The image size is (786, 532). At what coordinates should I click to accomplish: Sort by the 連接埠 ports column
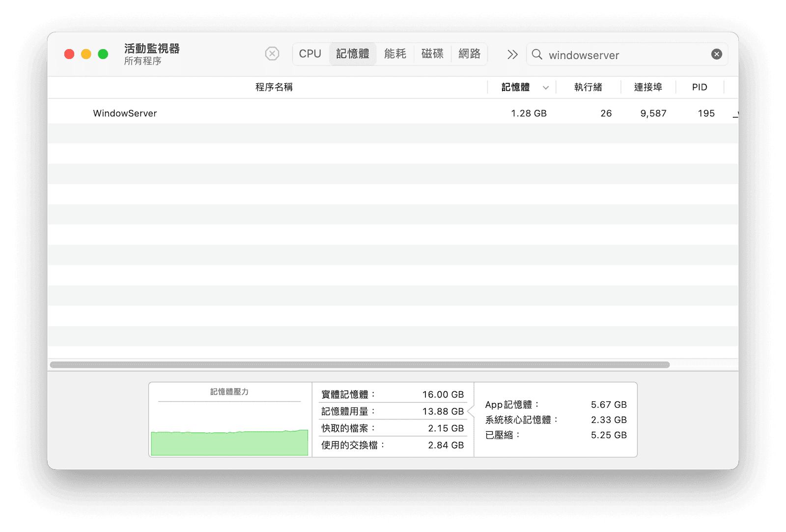[x=647, y=87]
